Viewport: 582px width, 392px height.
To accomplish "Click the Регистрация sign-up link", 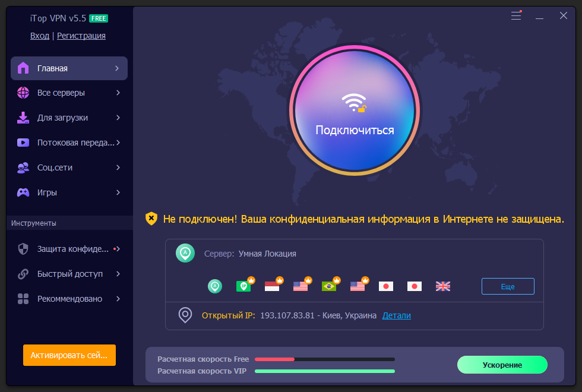I will click(81, 36).
